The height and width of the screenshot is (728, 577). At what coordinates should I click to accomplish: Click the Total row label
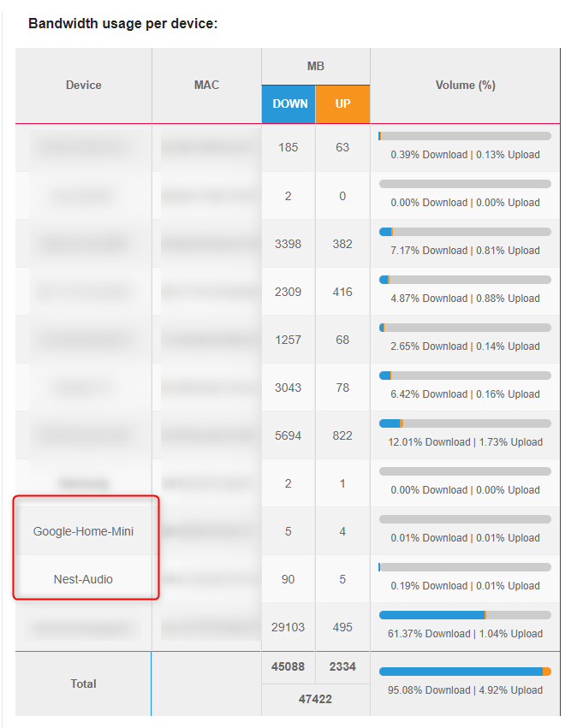(83, 684)
